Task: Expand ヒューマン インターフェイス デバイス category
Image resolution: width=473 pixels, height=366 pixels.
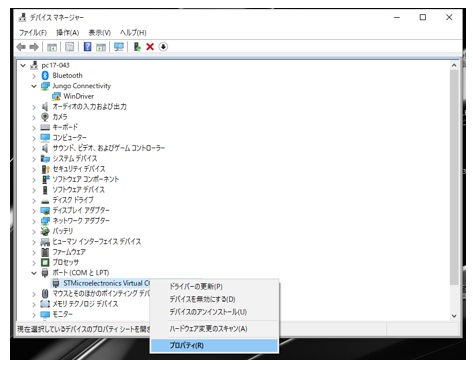Action: point(34,242)
